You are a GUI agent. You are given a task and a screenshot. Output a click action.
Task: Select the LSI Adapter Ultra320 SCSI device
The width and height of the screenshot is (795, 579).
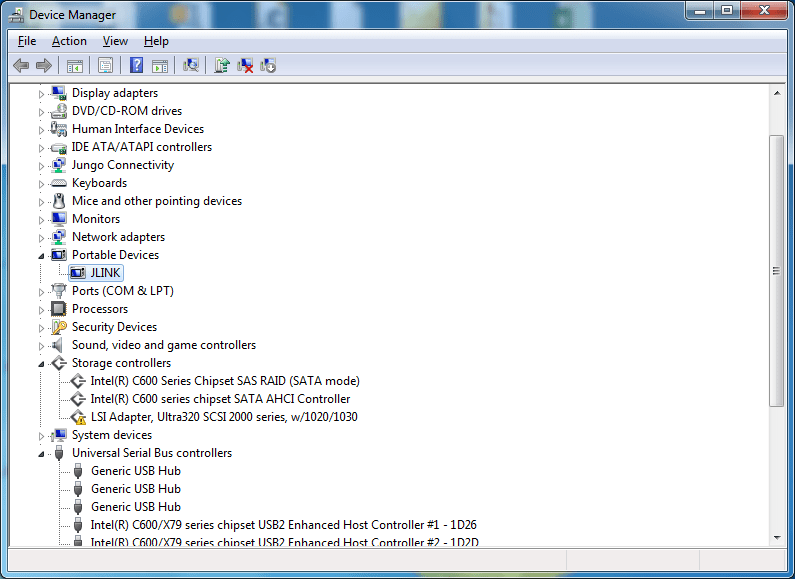click(223, 417)
